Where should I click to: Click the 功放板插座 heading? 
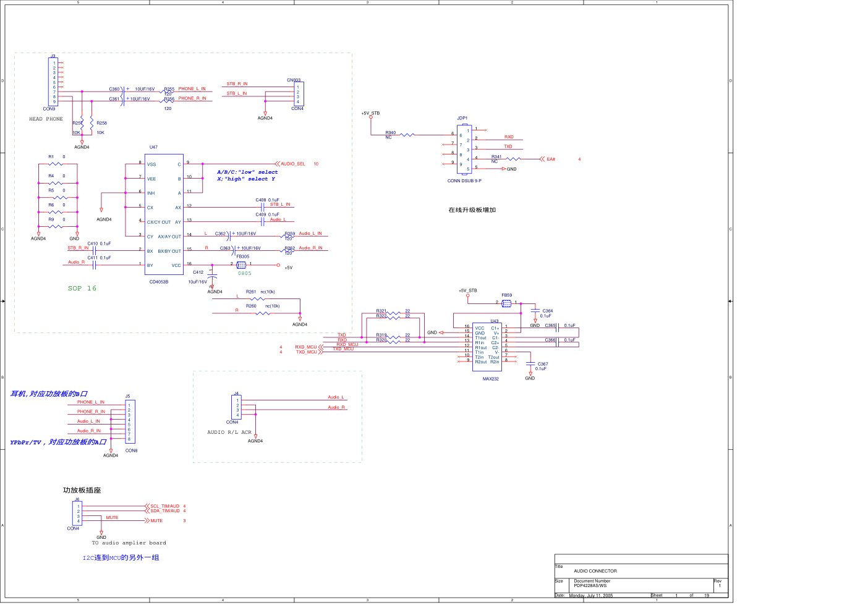[82, 490]
